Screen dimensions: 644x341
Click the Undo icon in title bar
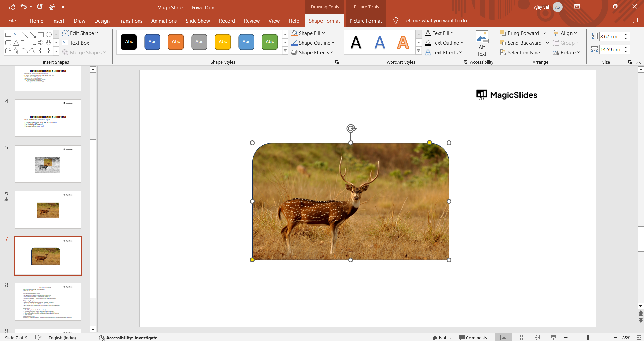(x=23, y=7)
